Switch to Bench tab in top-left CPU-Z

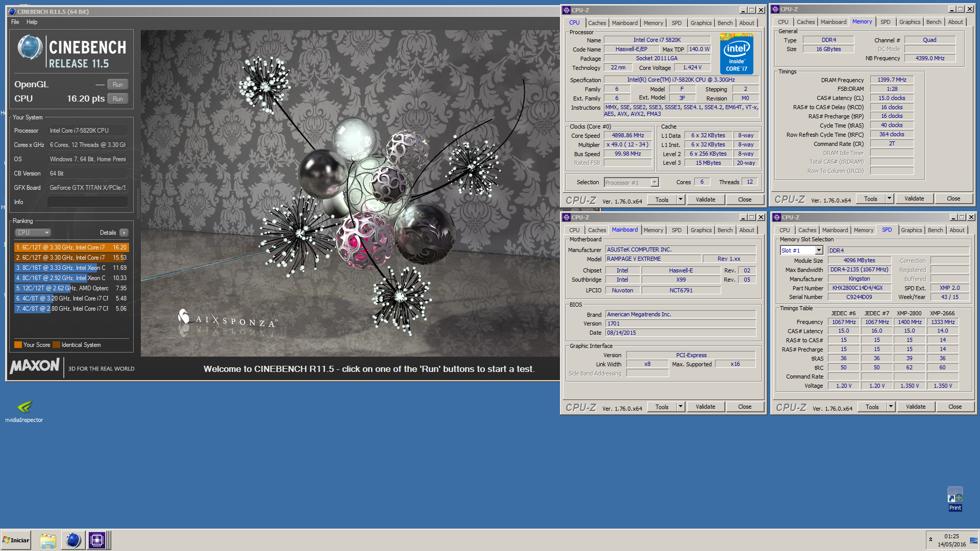click(x=725, y=23)
